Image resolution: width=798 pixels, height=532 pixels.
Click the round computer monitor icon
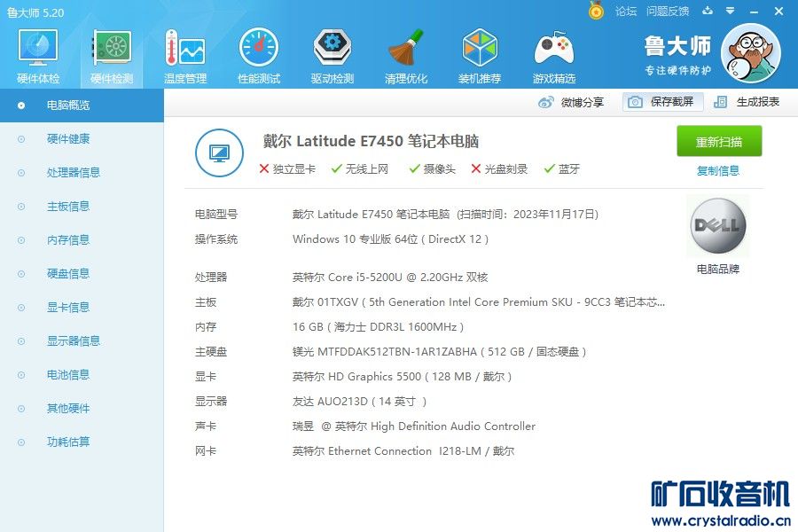219,153
